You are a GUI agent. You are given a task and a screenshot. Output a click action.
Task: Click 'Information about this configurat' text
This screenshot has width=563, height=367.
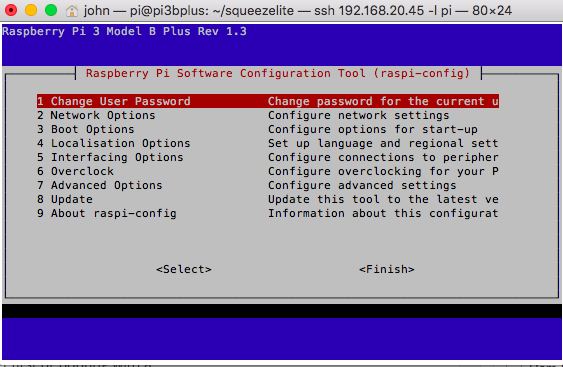tap(383, 213)
